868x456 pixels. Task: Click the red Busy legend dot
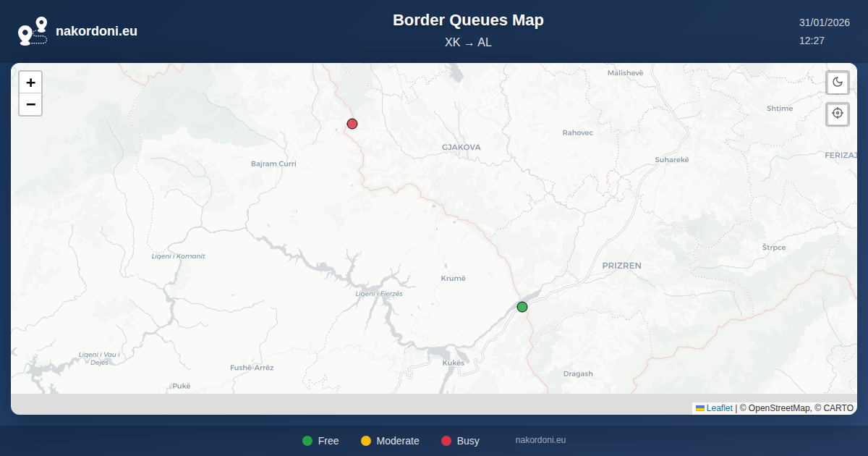click(x=446, y=441)
